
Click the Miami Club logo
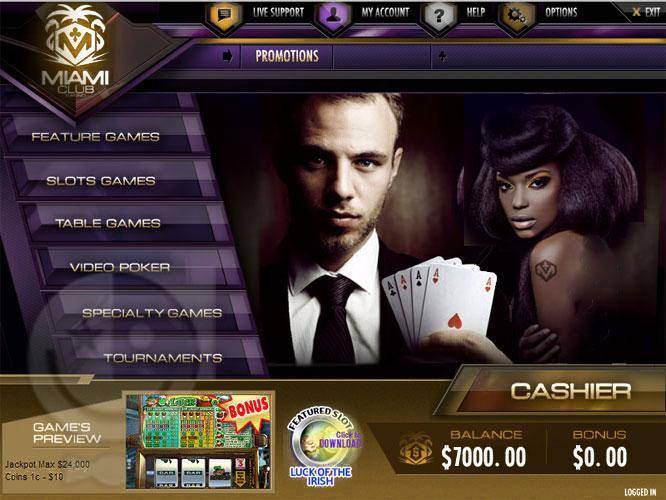[76, 51]
